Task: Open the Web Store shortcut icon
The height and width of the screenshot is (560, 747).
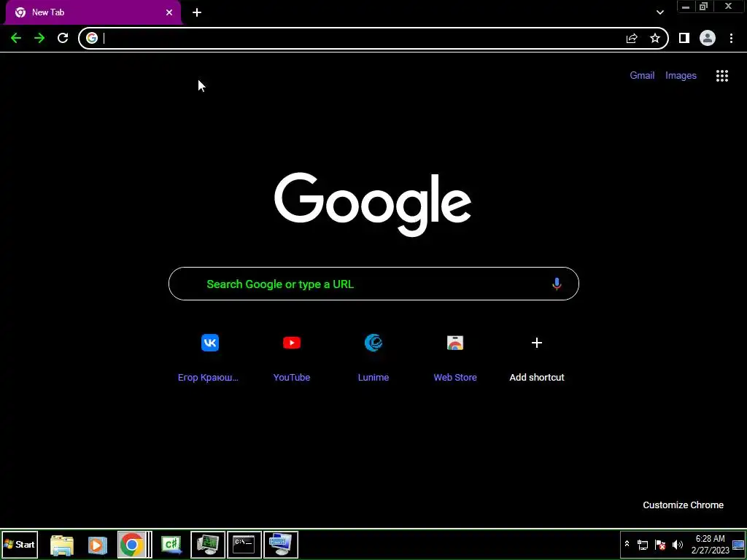Action: 455,343
